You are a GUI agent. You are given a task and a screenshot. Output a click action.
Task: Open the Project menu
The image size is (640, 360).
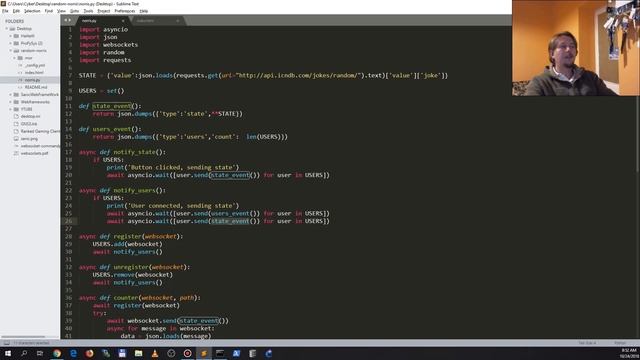[x=104, y=11]
